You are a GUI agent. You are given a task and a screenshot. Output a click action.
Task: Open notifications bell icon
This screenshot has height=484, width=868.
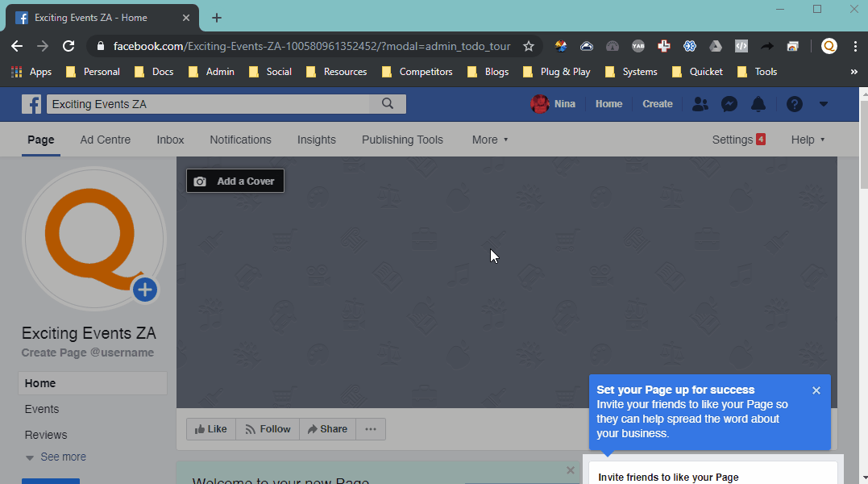click(758, 104)
